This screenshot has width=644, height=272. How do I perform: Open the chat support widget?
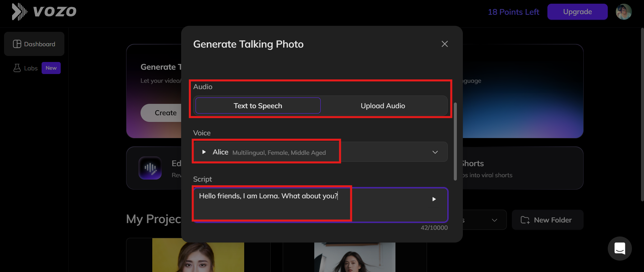click(x=620, y=249)
